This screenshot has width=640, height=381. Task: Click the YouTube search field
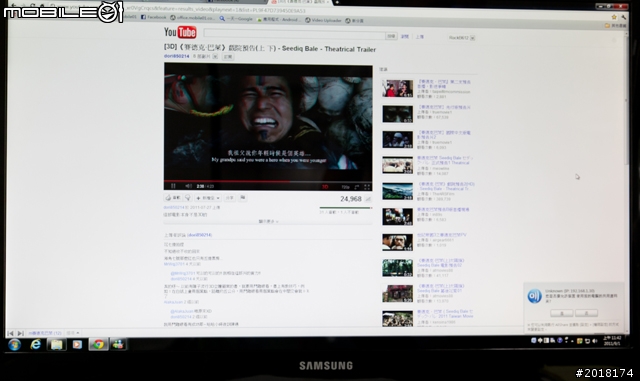click(x=294, y=34)
